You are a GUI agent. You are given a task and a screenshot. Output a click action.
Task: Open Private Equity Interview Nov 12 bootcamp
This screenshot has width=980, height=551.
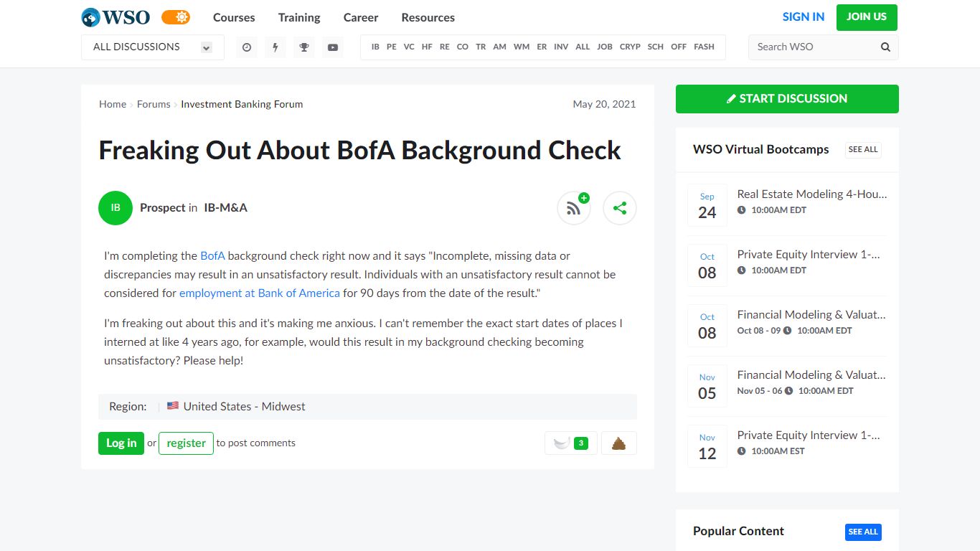click(x=809, y=435)
